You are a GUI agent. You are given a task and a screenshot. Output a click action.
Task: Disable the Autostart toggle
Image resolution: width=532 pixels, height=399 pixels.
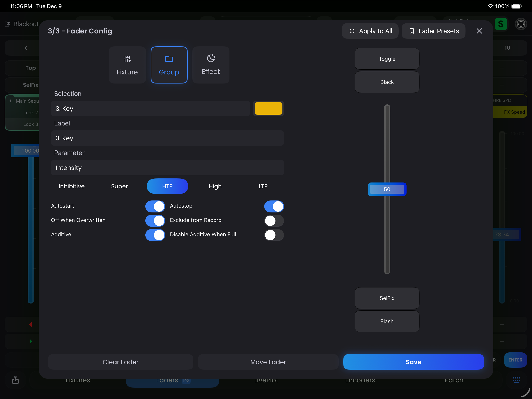point(155,206)
